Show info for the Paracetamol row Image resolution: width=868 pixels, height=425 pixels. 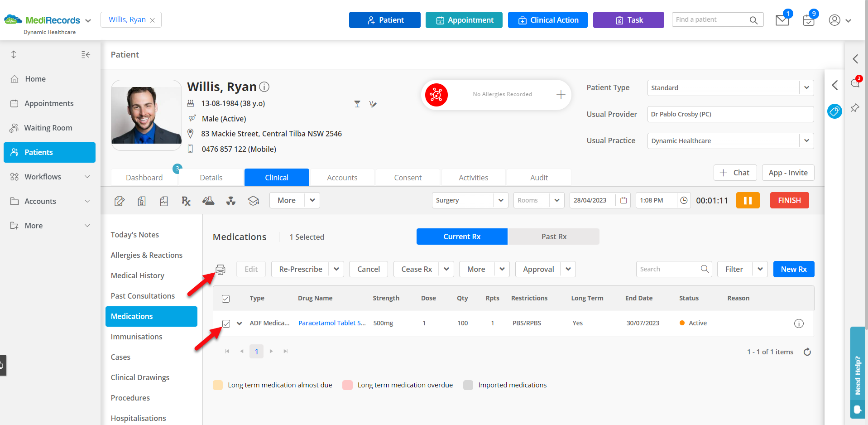point(799,324)
